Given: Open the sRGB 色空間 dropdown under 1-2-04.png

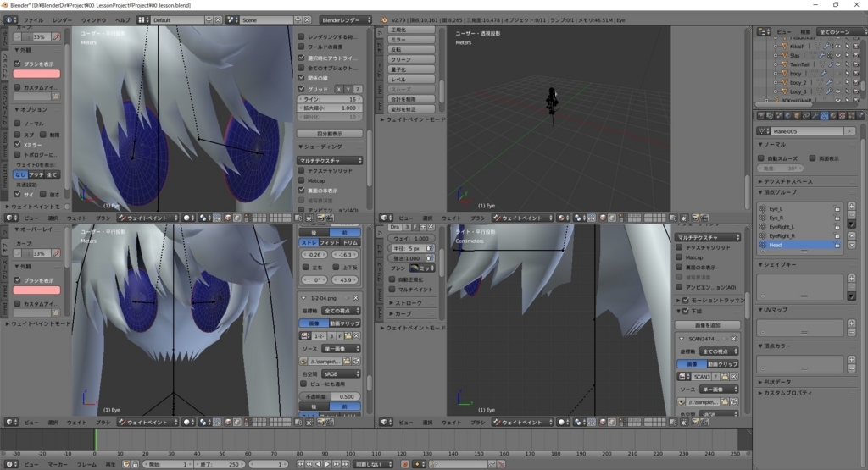Looking at the screenshot, I should click(341, 373).
